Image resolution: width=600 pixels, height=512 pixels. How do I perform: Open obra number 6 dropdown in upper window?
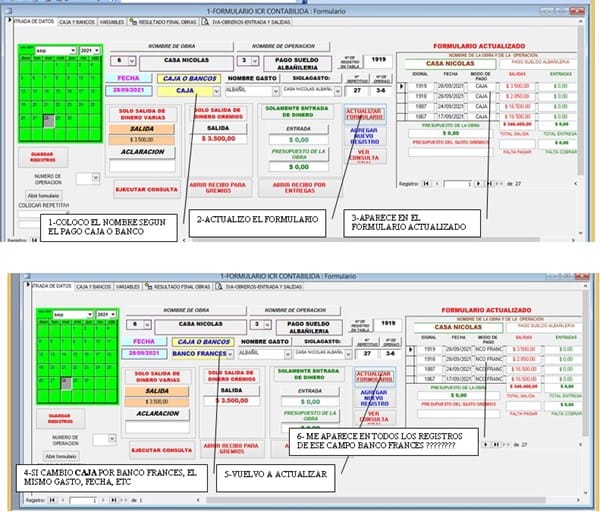coord(132,61)
